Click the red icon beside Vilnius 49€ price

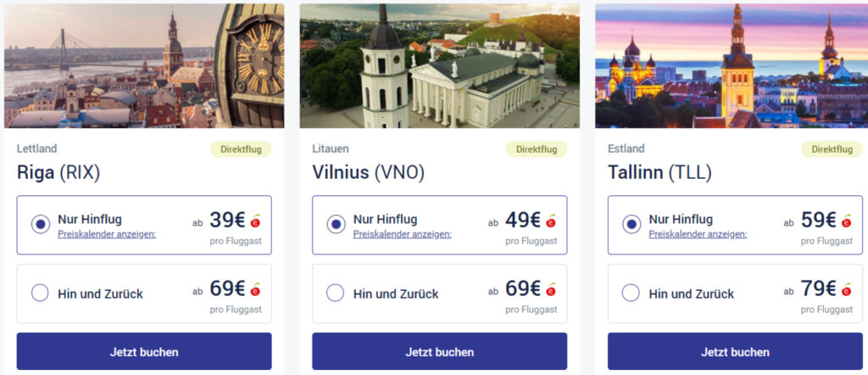click(552, 221)
